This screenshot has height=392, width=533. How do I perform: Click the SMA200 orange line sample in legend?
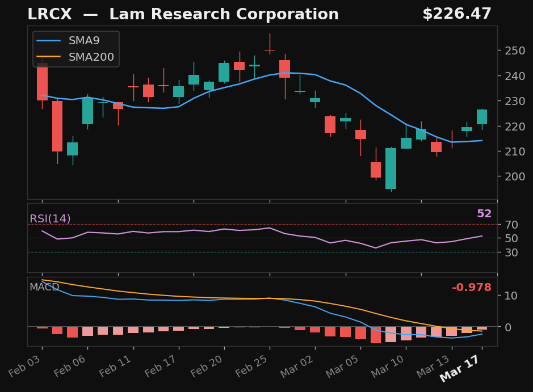[49, 57]
